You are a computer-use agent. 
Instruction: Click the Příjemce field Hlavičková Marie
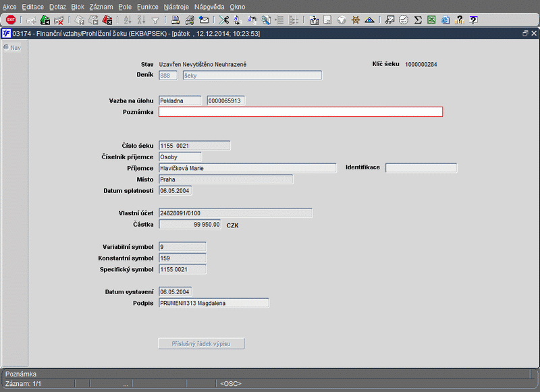(x=248, y=168)
